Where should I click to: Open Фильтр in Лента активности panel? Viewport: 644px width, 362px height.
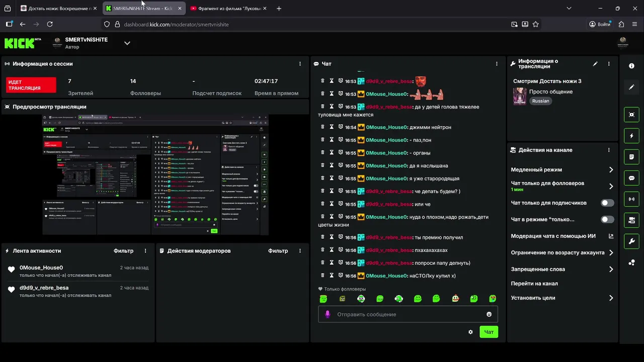(124, 251)
